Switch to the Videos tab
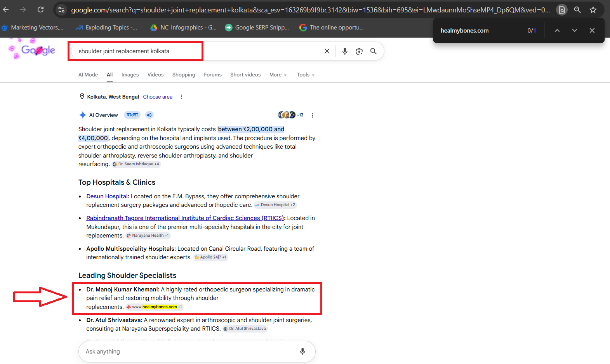The height and width of the screenshot is (364, 610). click(x=156, y=75)
